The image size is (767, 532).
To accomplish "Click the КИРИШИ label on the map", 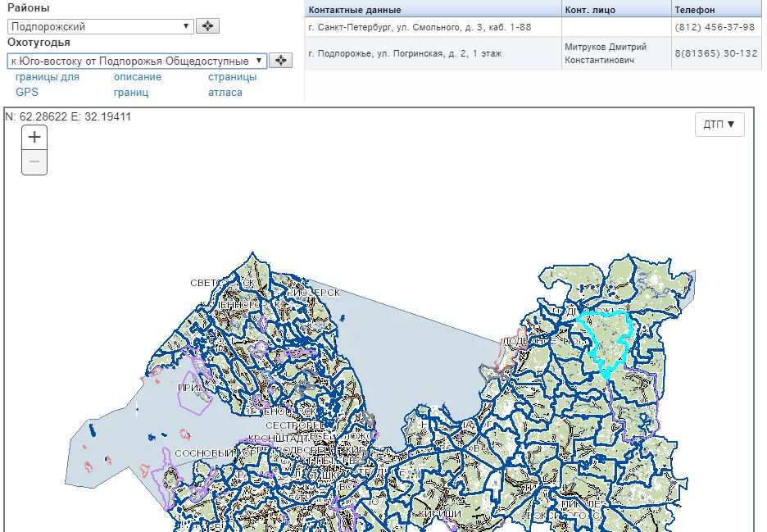I will 439,513.
